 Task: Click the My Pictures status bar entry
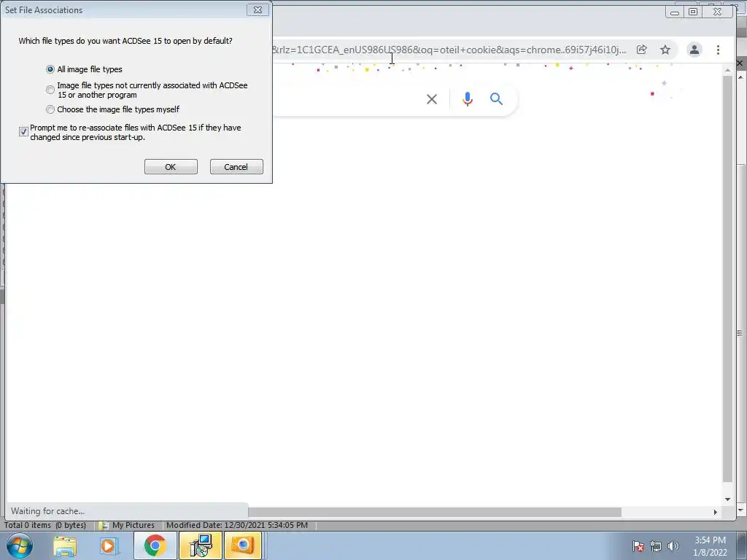click(x=127, y=525)
